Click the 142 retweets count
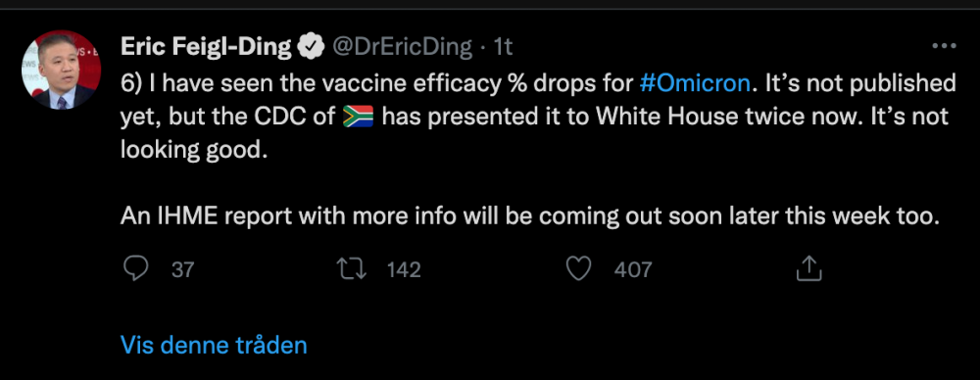The width and height of the screenshot is (980, 380). click(x=404, y=270)
